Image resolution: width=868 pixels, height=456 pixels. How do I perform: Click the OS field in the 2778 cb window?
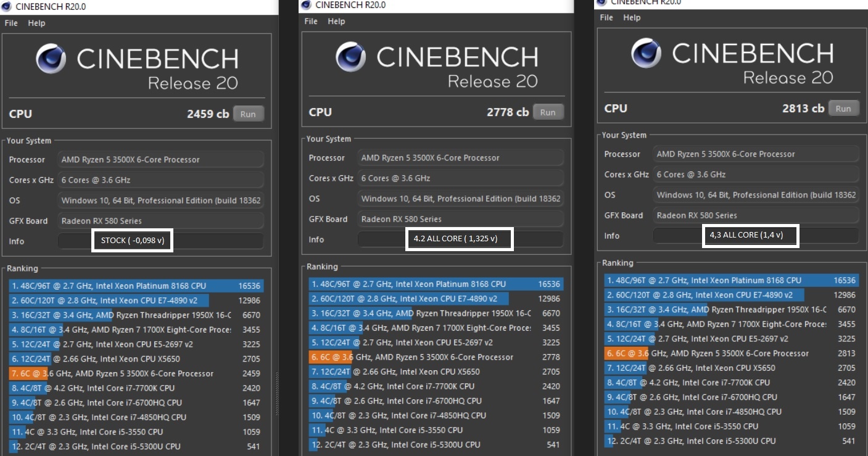[x=460, y=198]
